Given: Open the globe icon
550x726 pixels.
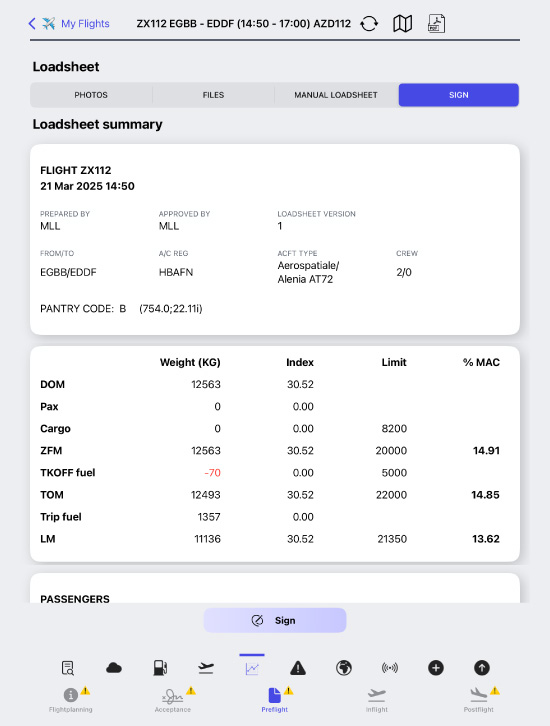Looking at the screenshot, I should [344, 668].
